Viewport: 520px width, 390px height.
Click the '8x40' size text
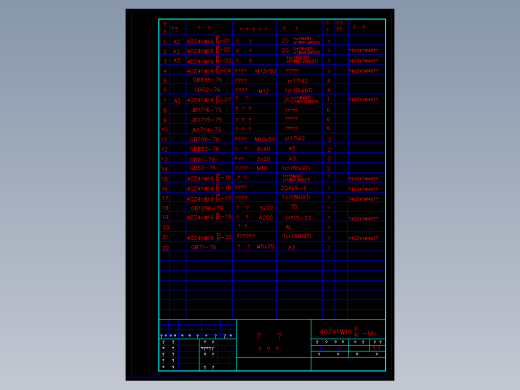click(263, 149)
